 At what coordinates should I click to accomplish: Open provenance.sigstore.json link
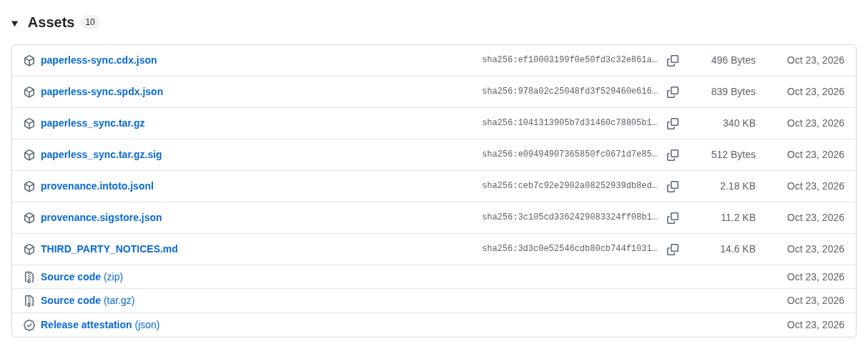[101, 217]
